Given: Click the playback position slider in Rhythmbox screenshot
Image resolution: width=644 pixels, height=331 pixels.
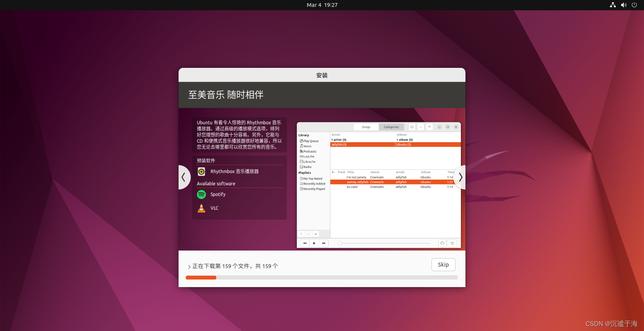Looking at the screenshot, I should click(x=384, y=243).
